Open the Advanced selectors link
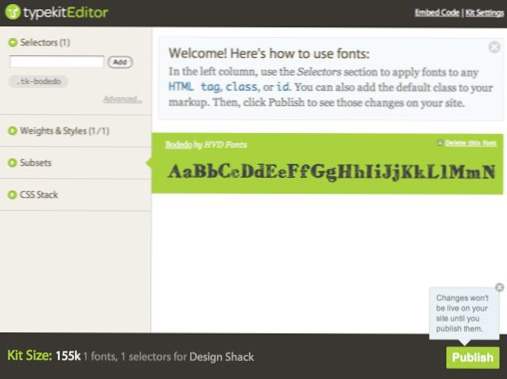The width and height of the screenshot is (507, 379). (x=123, y=99)
